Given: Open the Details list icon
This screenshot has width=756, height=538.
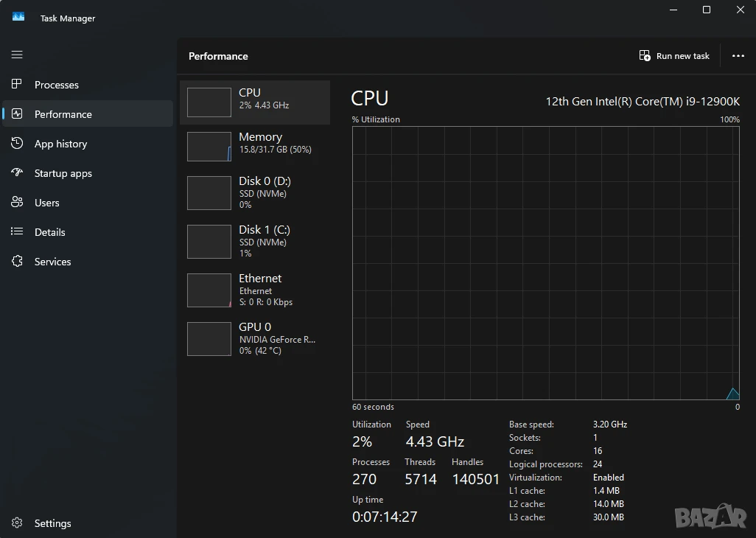Looking at the screenshot, I should 17,231.
